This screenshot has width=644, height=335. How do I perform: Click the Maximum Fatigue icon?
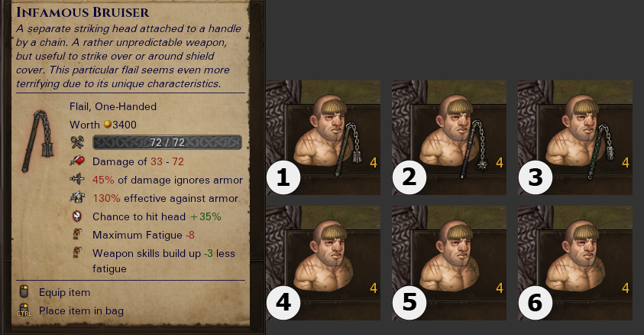pyautogui.click(x=77, y=235)
